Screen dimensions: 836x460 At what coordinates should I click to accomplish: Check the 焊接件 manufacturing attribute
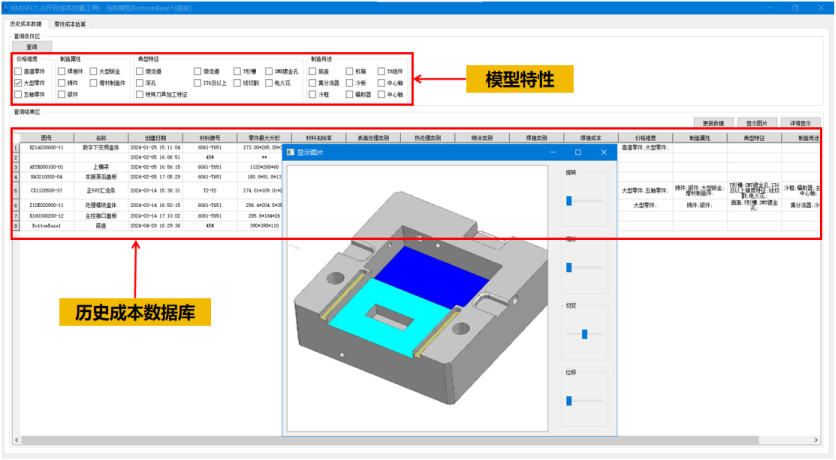point(61,72)
